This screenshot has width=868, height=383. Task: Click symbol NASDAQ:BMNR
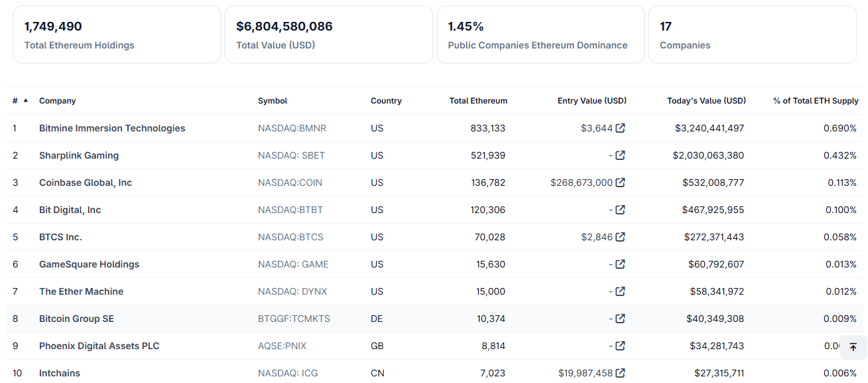(292, 128)
